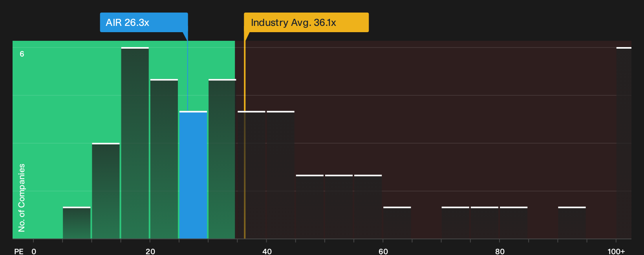Image resolution: width=644 pixels, height=255 pixels.
Task: Click the PE axis label
Action: click(19, 251)
